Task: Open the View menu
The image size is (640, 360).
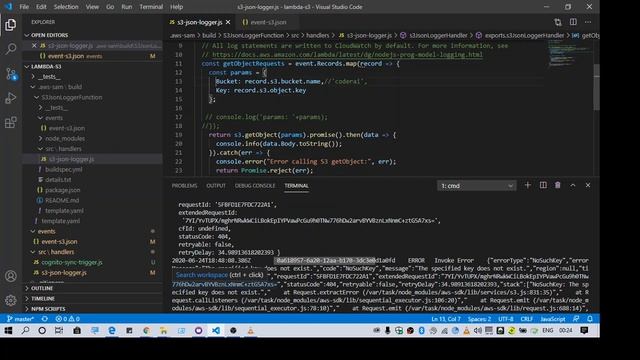Action: click(x=92, y=7)
